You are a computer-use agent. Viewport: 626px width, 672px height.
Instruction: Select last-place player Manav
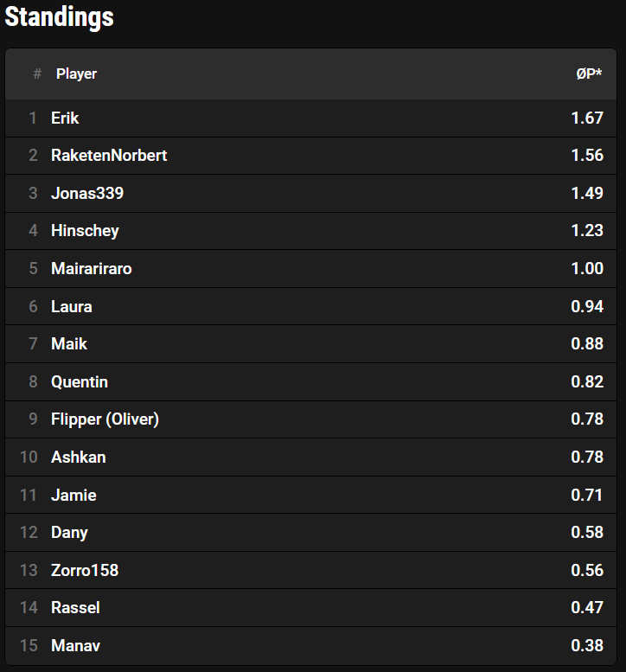coord(75,645)
